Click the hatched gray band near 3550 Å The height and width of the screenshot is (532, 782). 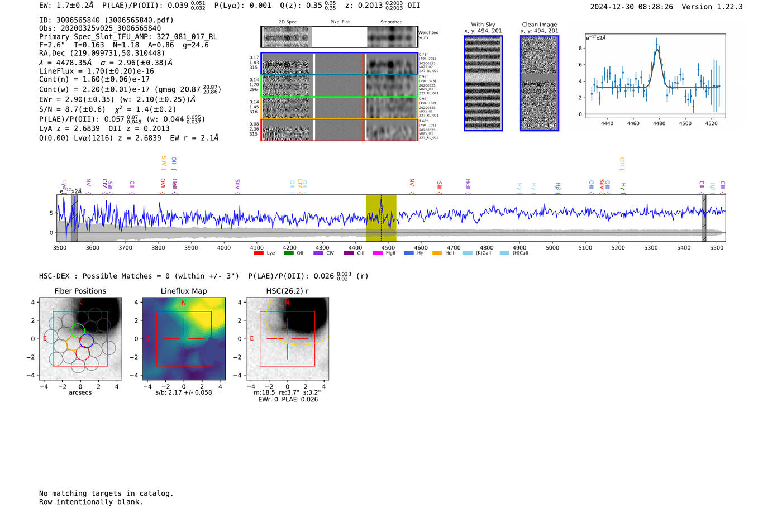click(74, 218)
